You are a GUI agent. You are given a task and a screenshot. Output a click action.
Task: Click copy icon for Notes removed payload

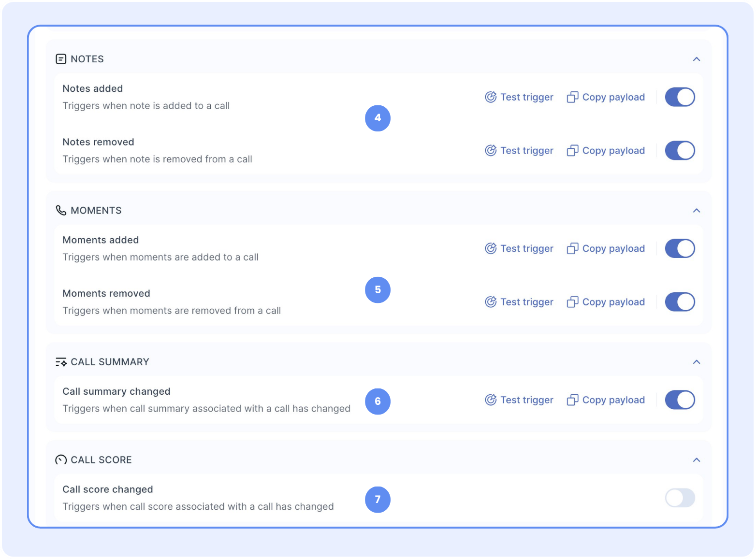point(572,151)
